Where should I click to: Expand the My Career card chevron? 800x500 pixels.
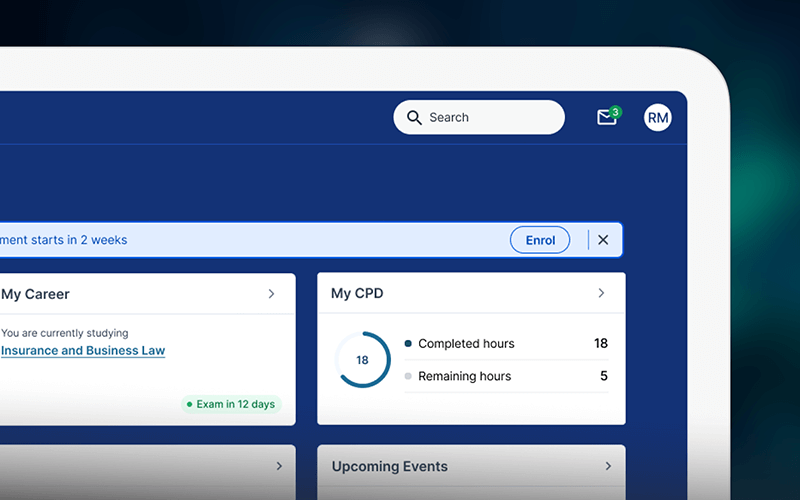pyautogui.click(x=271, y=294)
